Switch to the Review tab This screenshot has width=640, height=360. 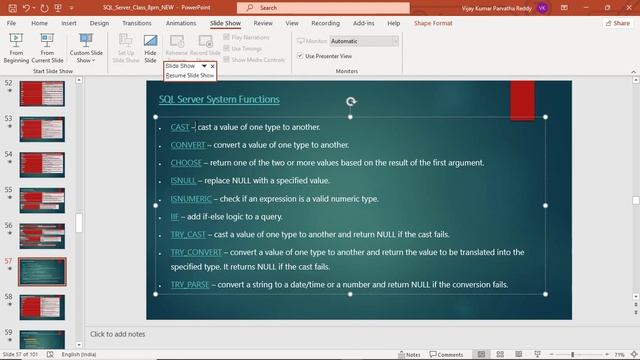(263, 23)
